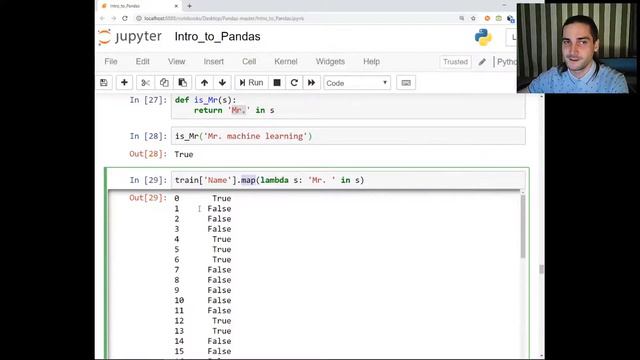
Task: Open the Cell menu
Action: tap(249, 62)
